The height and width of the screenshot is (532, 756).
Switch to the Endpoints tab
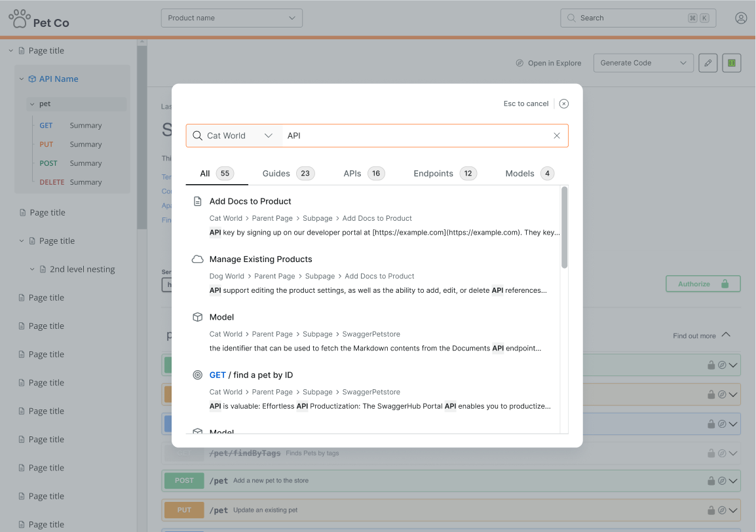[x=445, y=174]
